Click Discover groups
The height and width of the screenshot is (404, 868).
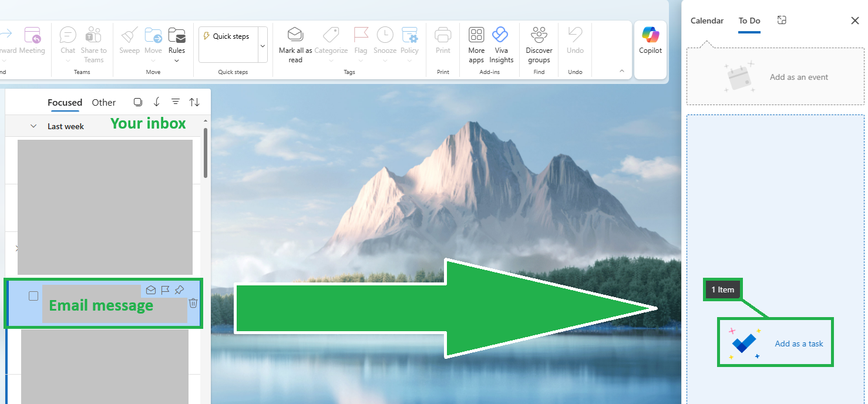[539, 44]
